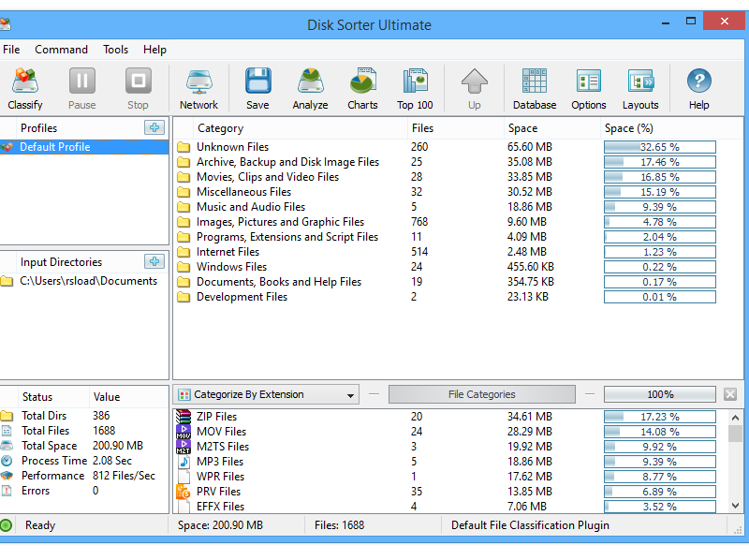
Task: Click the Performance status row
Action: pos(84,476)
